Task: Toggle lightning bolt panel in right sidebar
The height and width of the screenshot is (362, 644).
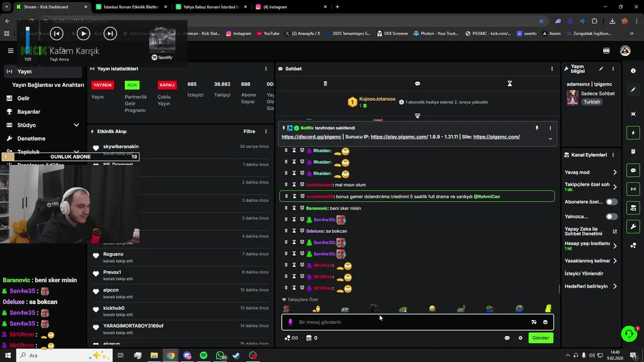Action: coord(633,133)
